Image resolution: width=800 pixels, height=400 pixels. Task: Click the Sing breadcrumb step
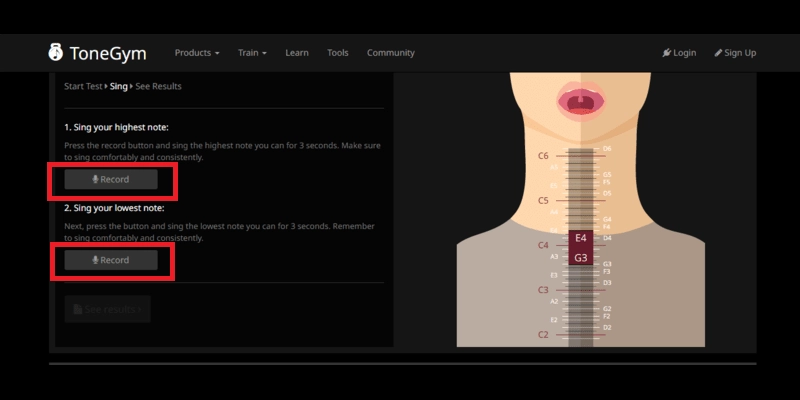(x=119, y=87)
